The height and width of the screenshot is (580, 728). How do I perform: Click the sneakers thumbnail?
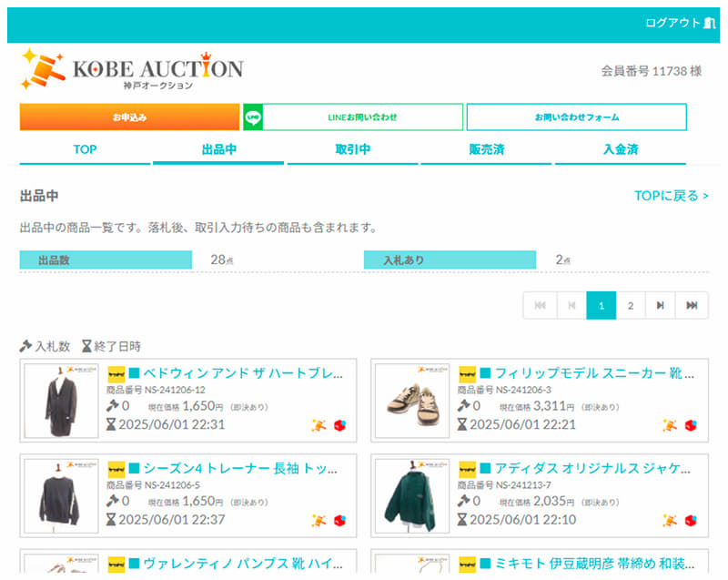click(412, 401)
